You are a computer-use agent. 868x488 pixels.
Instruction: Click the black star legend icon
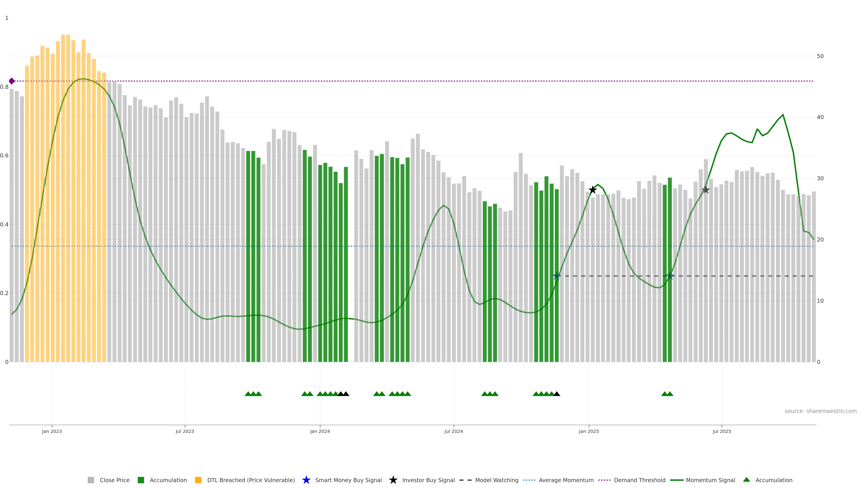click(x=393, y=480)
